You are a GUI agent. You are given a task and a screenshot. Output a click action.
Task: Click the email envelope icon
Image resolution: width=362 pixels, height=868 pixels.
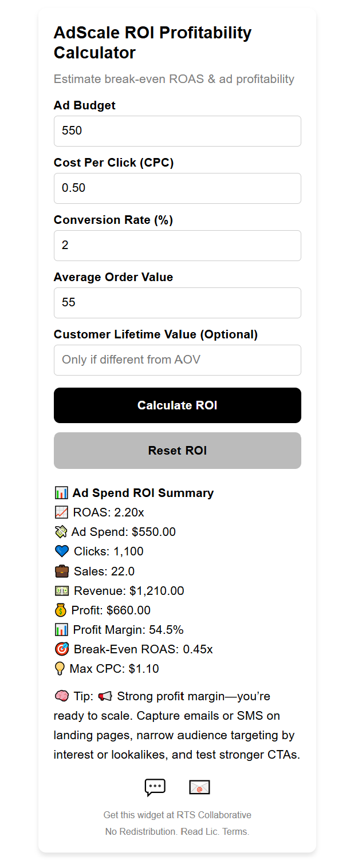pos(199,787)
